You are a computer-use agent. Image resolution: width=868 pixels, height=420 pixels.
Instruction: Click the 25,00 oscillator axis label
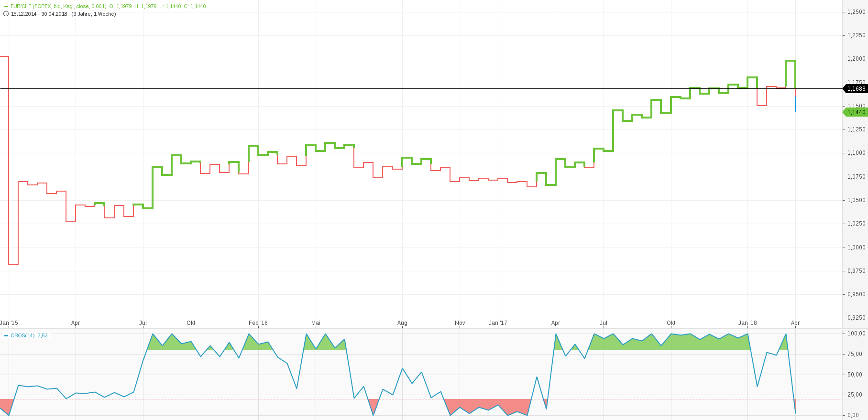coord(855,395)
